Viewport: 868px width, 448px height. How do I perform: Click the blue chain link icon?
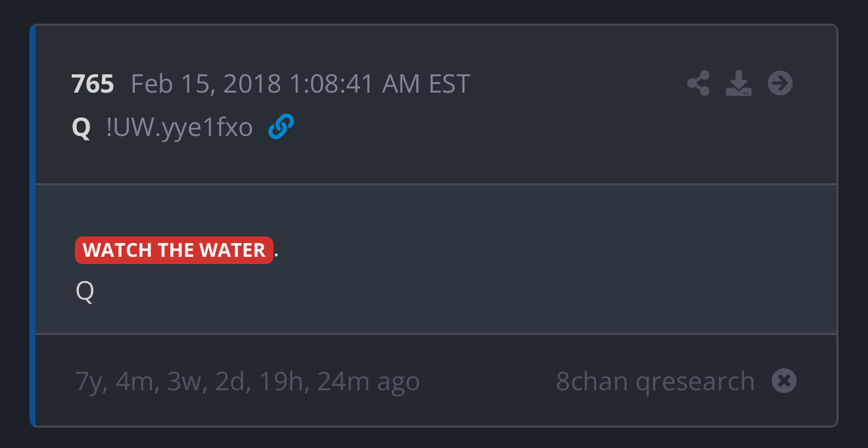281,127
